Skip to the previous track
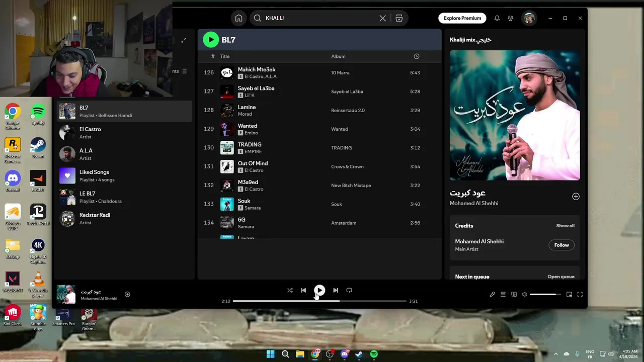The image size is (644, 362). [x=303, y=290]
